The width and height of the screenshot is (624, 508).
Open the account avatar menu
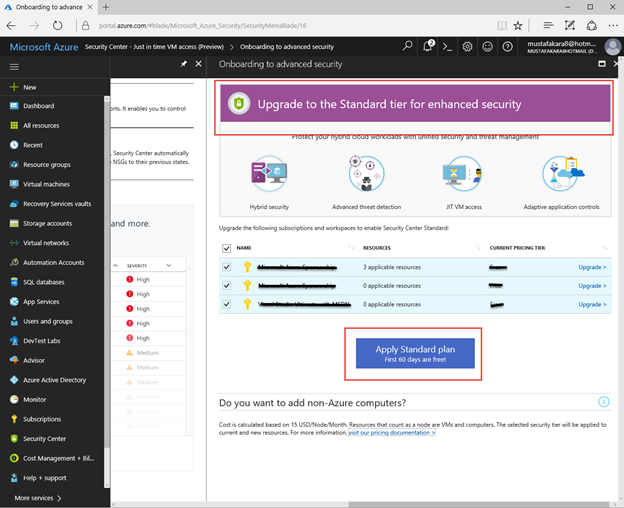(612, 47)
